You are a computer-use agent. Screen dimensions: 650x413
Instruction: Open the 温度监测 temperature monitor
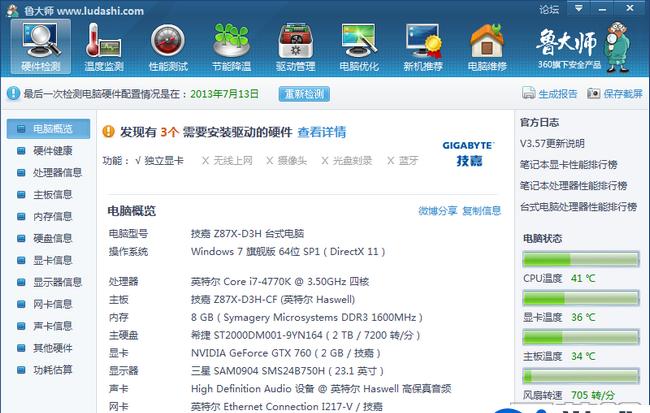coord(104,46)
